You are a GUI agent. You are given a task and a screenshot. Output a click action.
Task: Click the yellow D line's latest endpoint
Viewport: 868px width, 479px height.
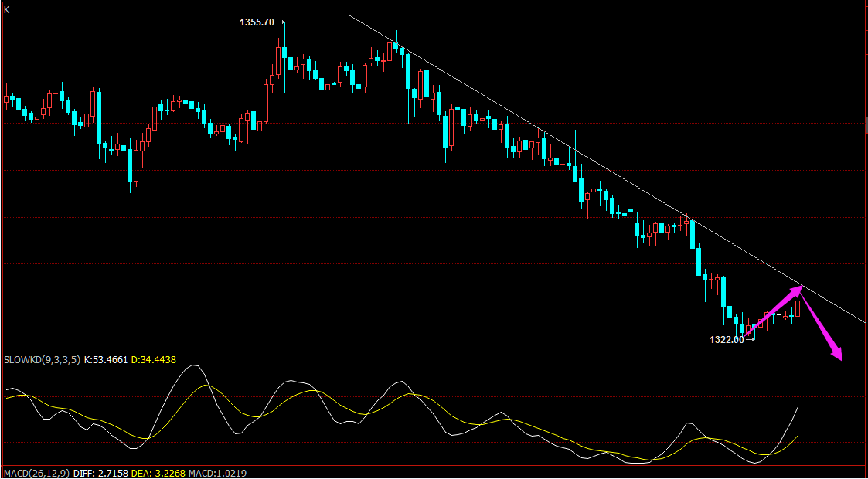tap(798, 435)
